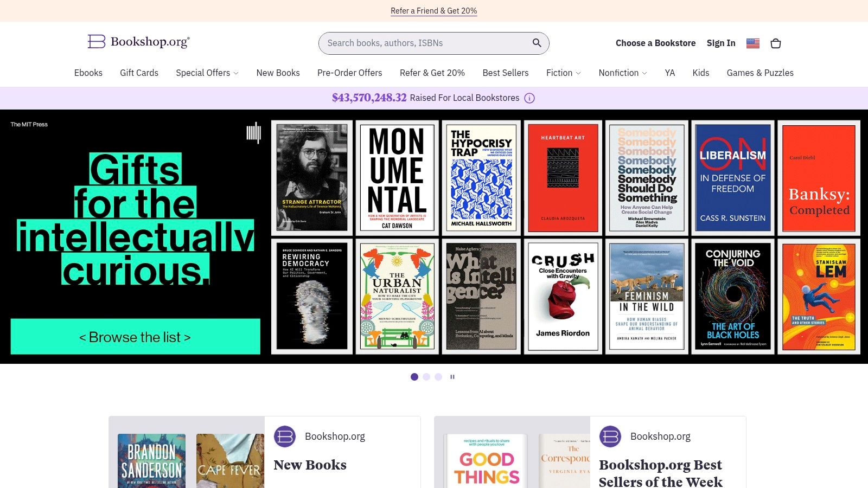Open the 'Refer a Friend & Get 20%' link

click(x=433, y=10)
